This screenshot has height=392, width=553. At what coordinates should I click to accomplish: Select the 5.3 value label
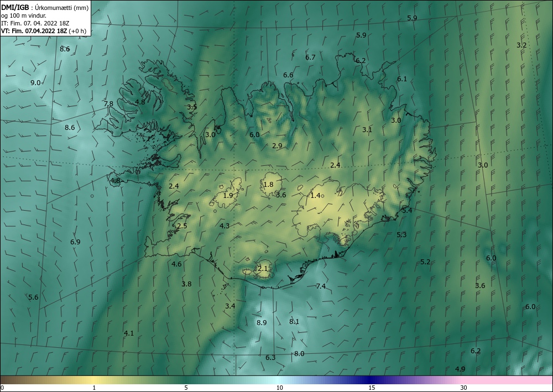tap(401, 235)
